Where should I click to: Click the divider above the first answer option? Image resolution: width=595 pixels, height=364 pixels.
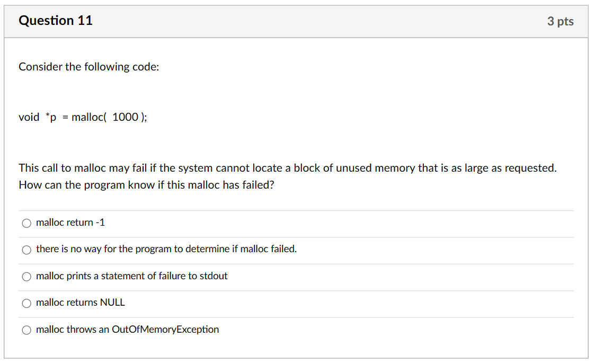pos(296,210)
